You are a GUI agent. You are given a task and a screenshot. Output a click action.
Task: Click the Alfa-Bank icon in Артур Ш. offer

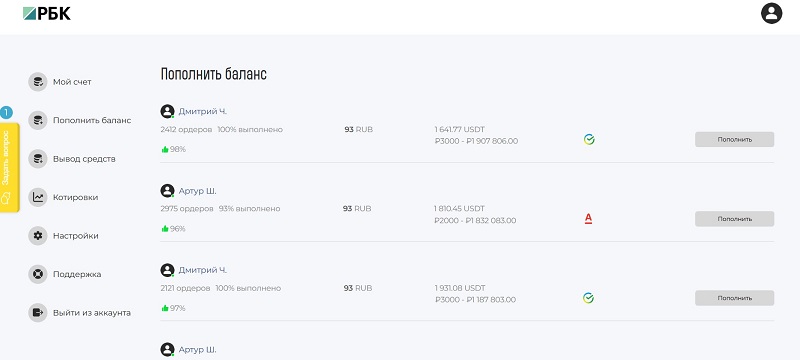click(x=588, y=219)
